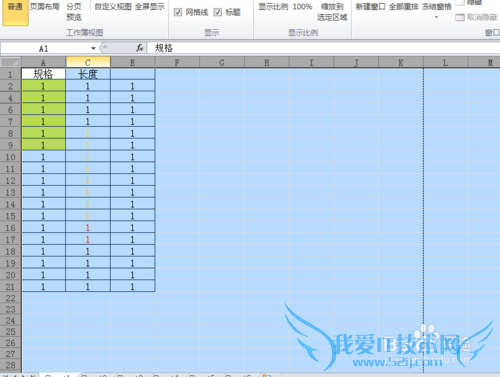This screenshot has width=500, height=377.
Task: Select column I header
Action: [311, 62]
